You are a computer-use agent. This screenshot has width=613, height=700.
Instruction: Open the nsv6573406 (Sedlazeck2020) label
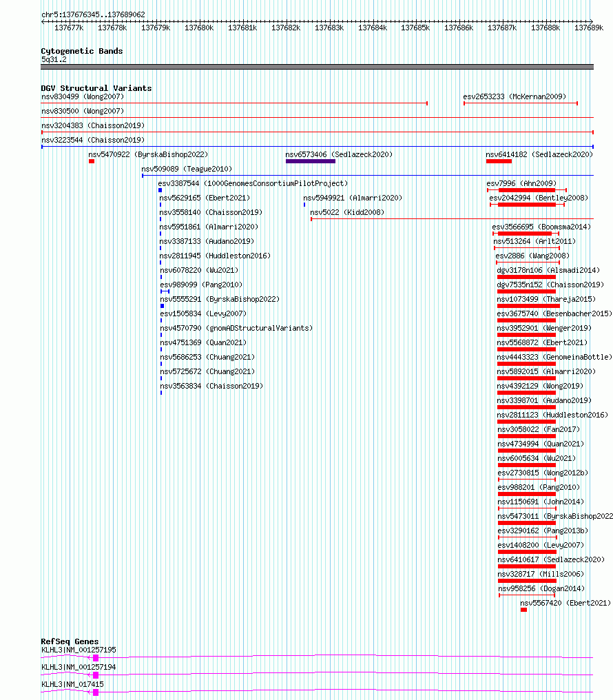click(339, 154)
